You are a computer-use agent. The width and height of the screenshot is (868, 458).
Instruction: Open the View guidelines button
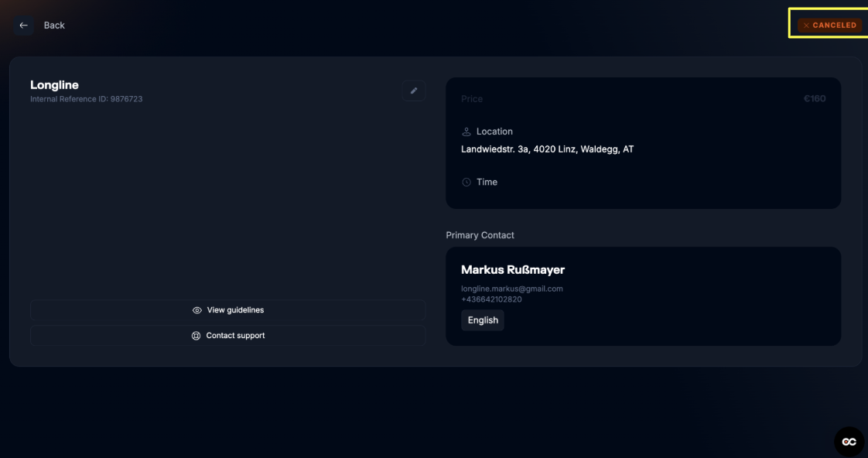pyautogui.click(x=227, y=310)
